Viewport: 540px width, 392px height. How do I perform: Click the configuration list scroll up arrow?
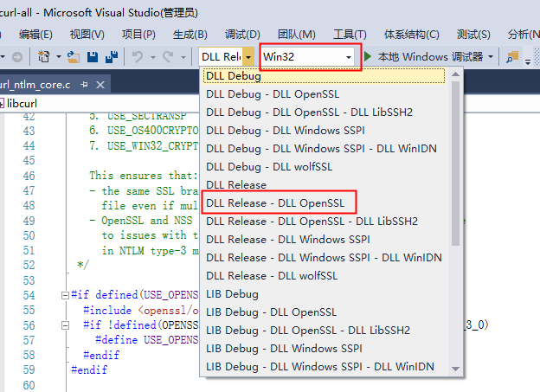coord(455,74)
